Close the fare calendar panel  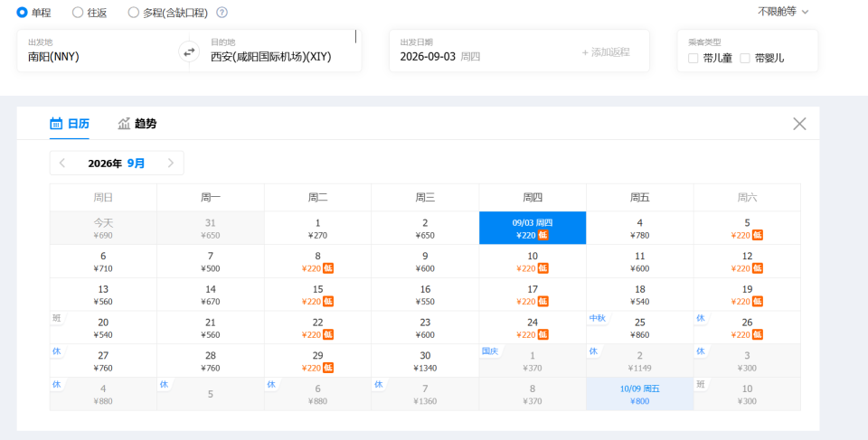[x=799, y=124]
